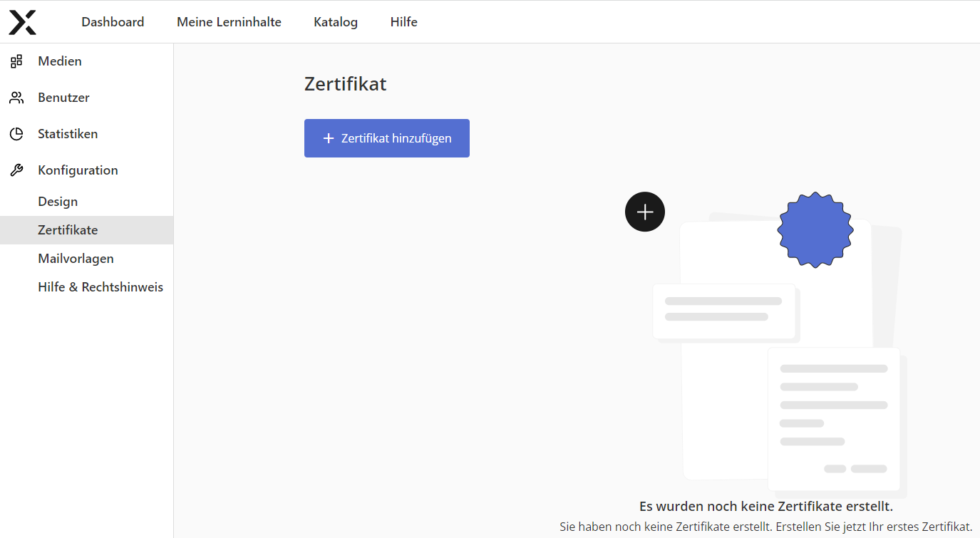Click the Statistiken pie chart icon
The width and height of the screenshot is (980, 538).
[16, 134]
